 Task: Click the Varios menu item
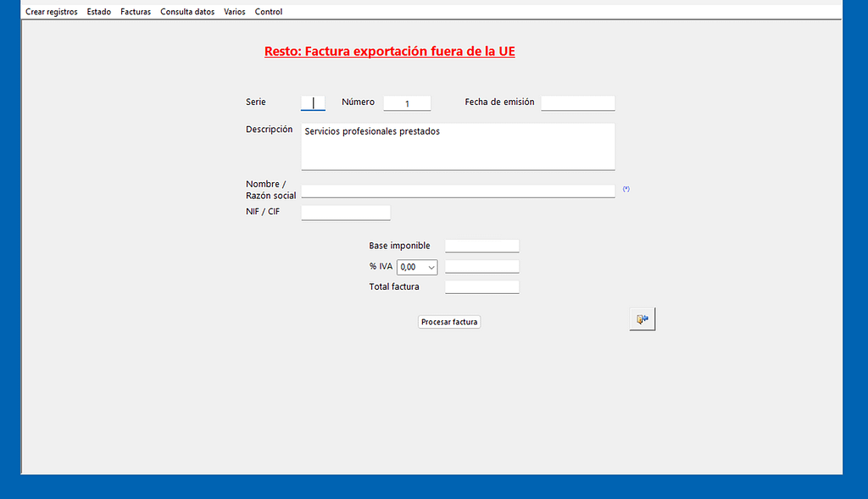[x=235, y=12]
